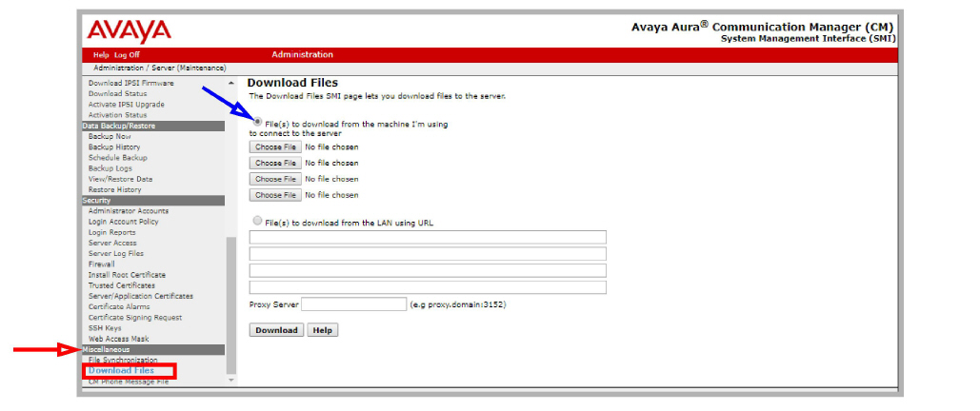Focus the first URL input field
Image resolution: width=980 pixels, height=411 pixels.
(428, 237)
